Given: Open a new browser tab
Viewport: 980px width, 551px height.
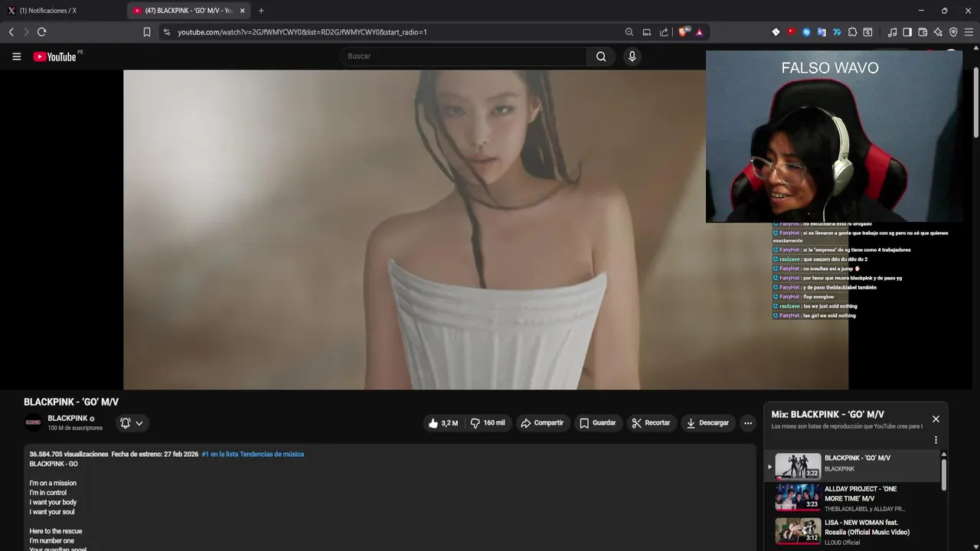Looking at the screenshot, I should pyautogui.click(x=261, y=11).
